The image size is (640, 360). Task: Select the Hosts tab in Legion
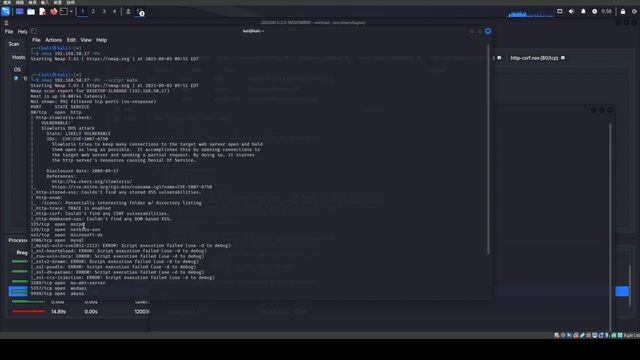pos(18,58)
